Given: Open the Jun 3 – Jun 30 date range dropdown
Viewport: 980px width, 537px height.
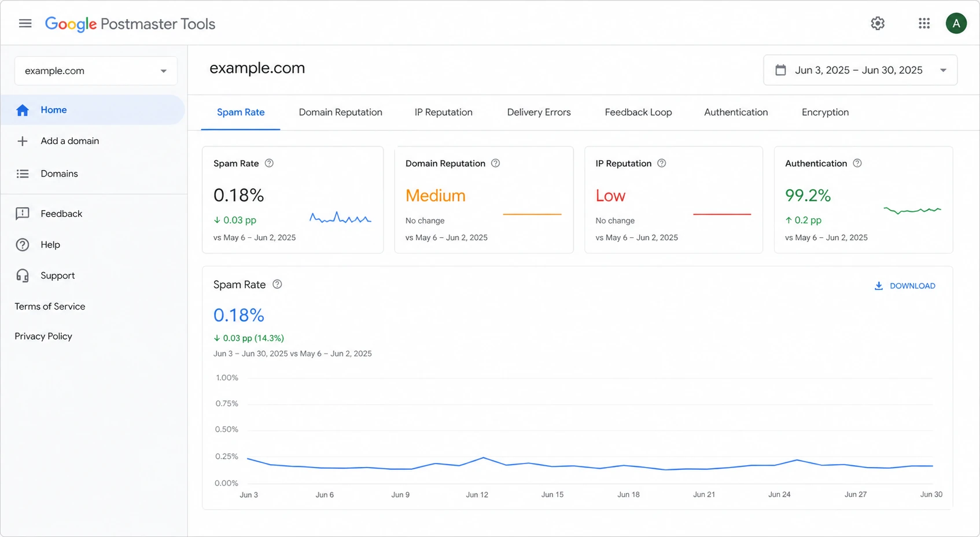Looking at the screenshot, I should point(860,70).
